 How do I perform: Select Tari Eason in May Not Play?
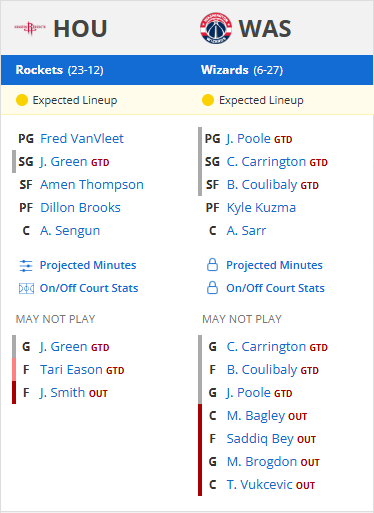click(x=71, y=370)
